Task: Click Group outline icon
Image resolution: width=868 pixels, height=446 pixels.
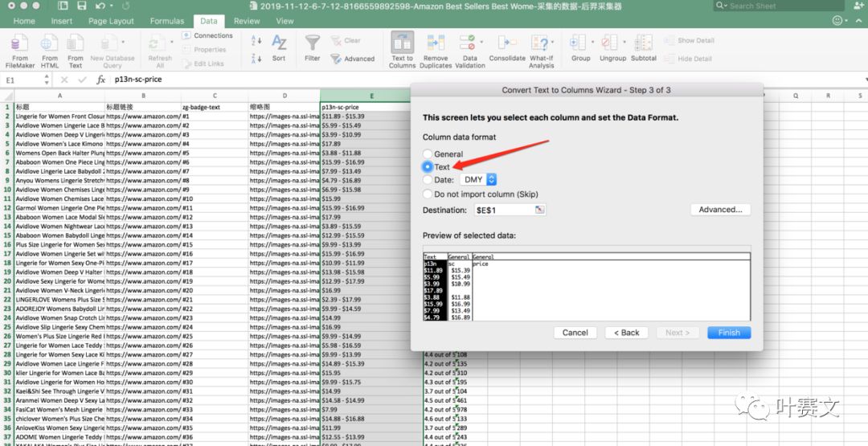Action: 577,43
